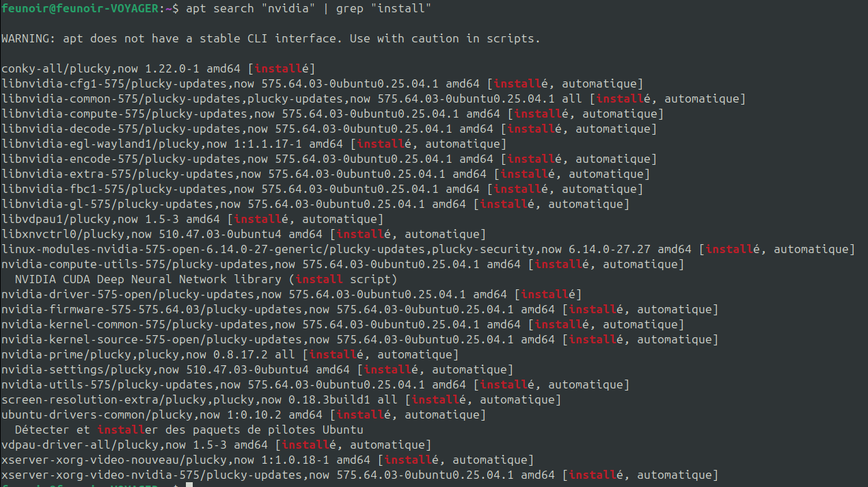Select the conky-all package line

pyautogui.click(x=158, y=69)
